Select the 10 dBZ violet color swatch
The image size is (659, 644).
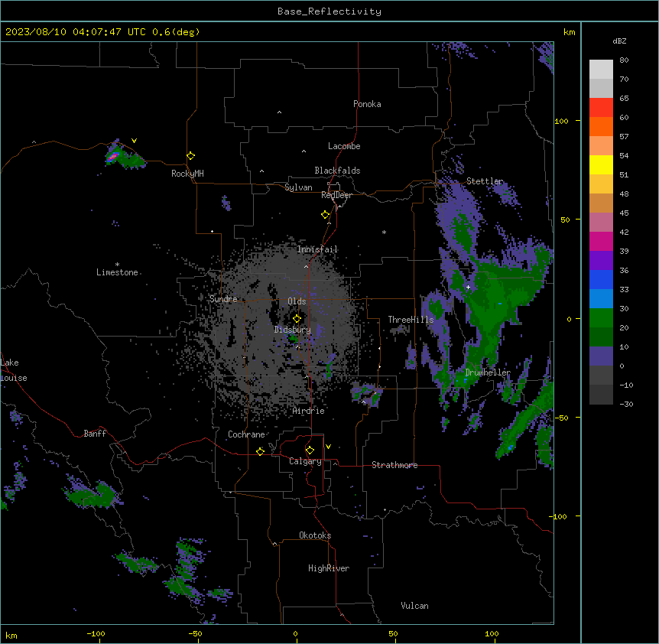(x=601, y=356)
